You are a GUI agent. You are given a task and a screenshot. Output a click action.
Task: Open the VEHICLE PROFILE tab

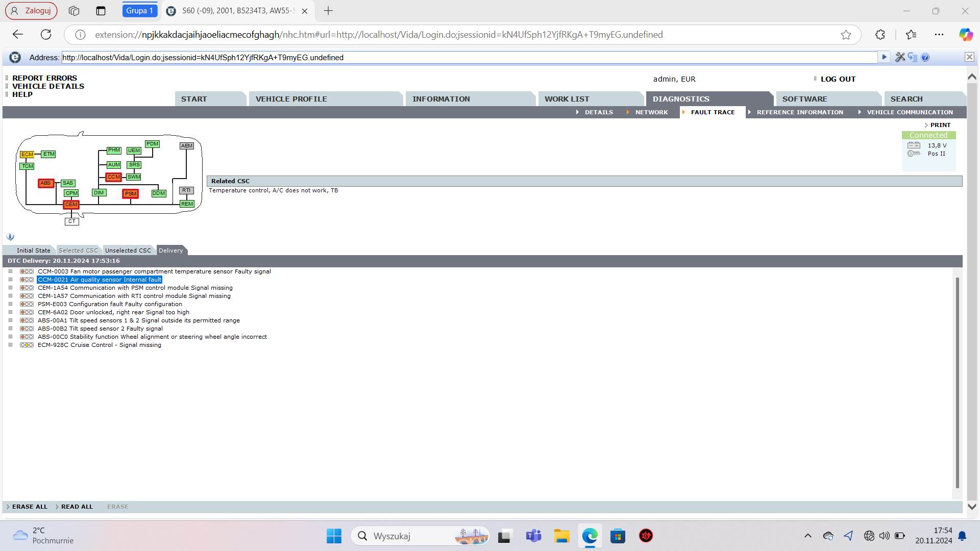coord(291,99)
